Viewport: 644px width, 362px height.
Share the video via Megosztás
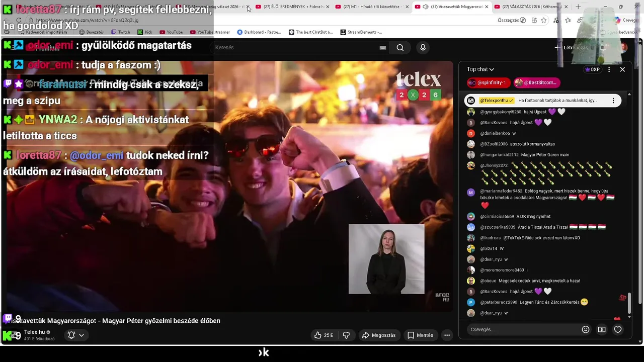click(x=379, y=335)
